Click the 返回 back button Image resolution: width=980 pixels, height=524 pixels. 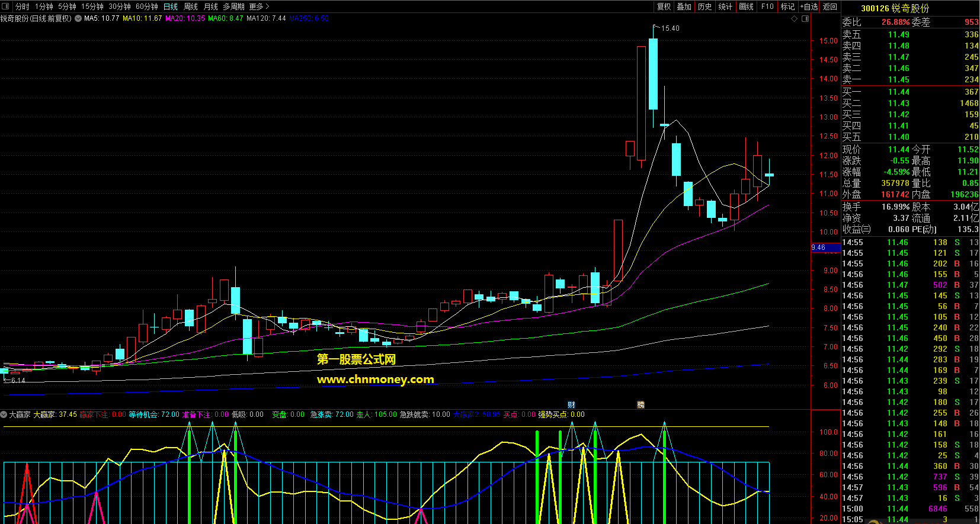pos(830,7)
